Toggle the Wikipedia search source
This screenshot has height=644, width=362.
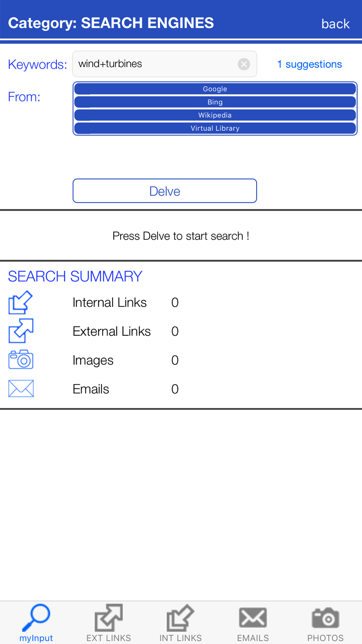(215, 115)
